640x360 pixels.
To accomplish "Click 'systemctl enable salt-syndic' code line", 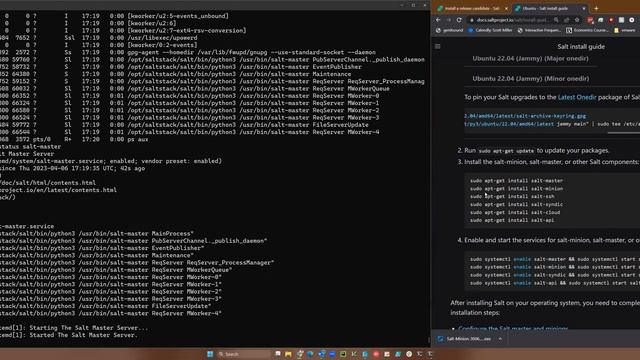I will click(x=554, y=275).
